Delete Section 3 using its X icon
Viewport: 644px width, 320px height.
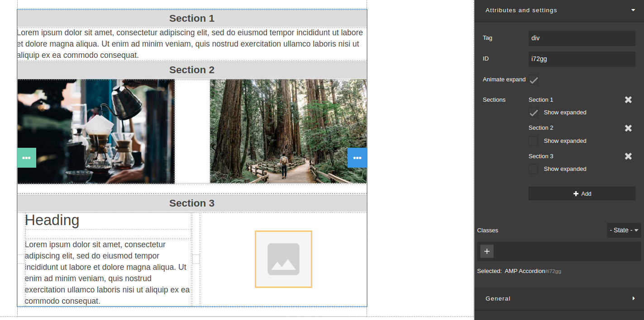pos(628,156)
